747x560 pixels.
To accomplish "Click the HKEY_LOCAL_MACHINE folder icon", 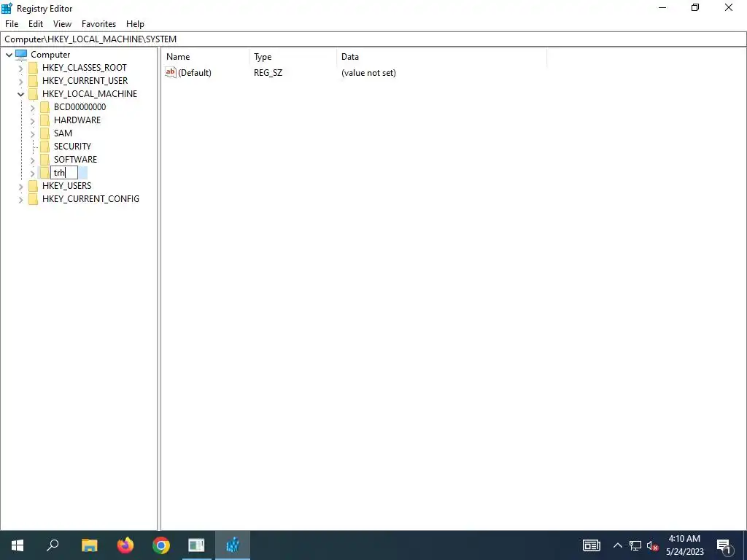I will (x=33, y=94).
